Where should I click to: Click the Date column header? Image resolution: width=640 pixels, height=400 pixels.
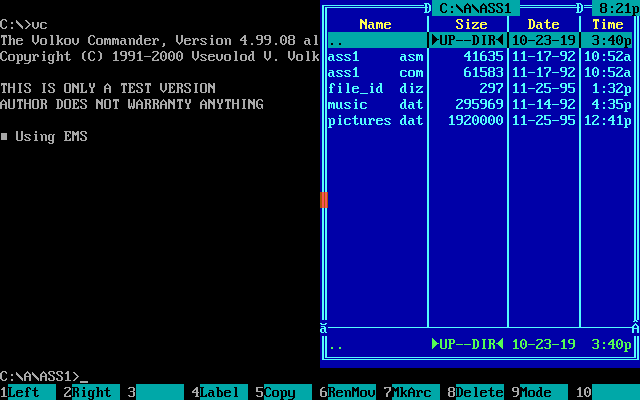[x=543, y=24]
